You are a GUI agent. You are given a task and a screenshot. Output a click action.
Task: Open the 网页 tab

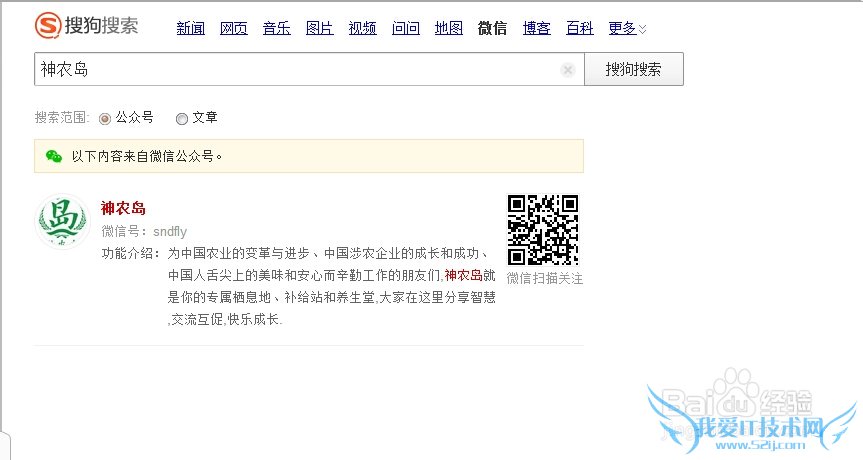[233, 28]
